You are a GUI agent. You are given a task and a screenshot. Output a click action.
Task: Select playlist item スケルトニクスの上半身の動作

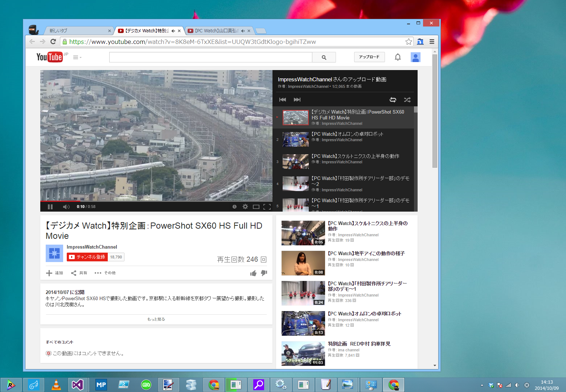coord(343,162)
